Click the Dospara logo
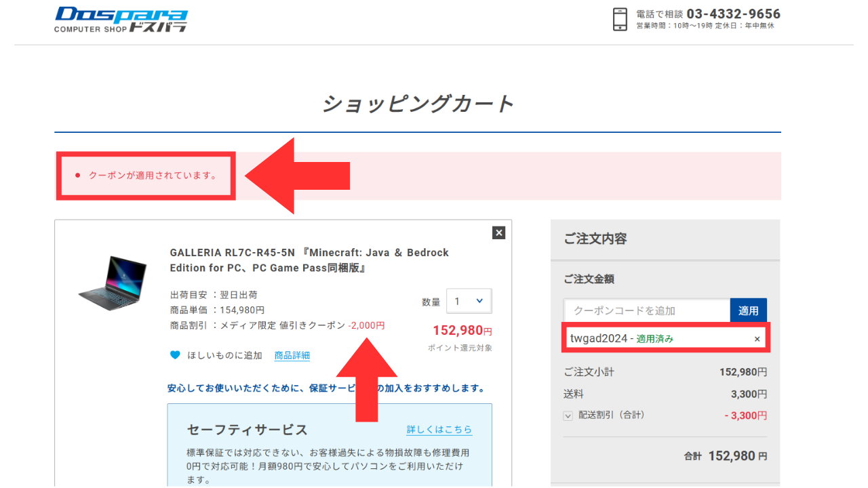 pyautogui.click(x=121, y=19)
